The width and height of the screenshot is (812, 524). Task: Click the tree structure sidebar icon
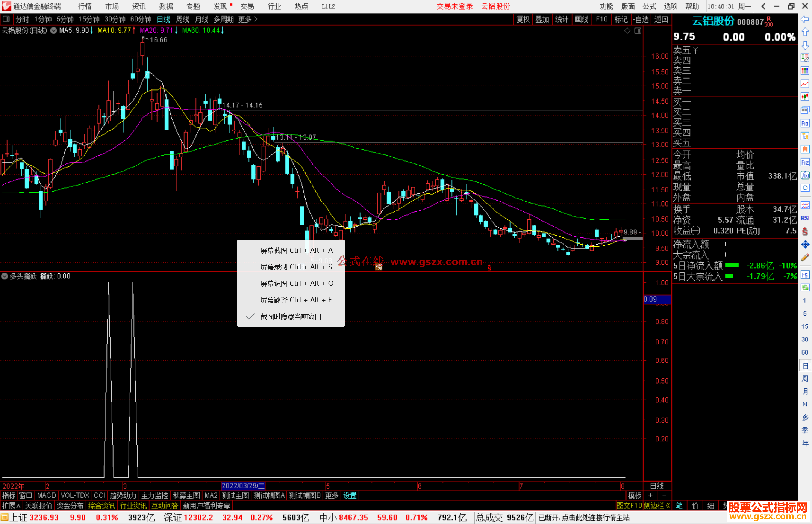(x=805, y=136)
